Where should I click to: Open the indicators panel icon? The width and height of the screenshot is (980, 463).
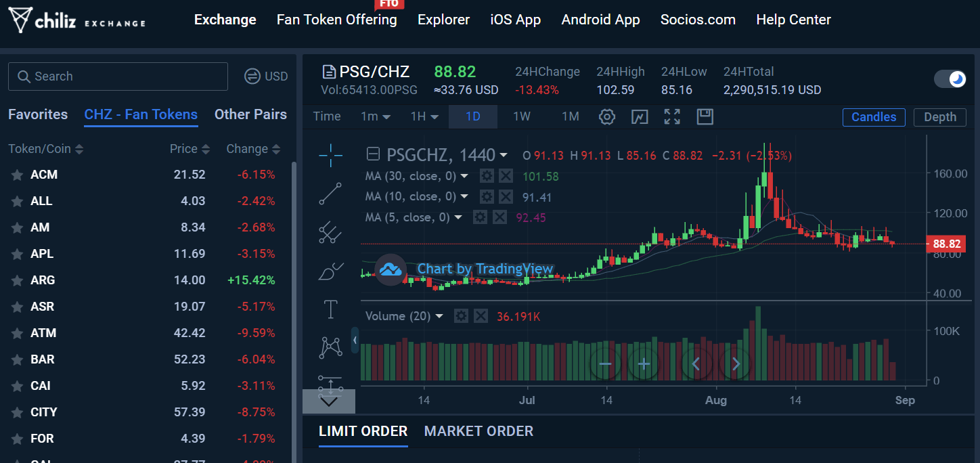pyautogui.click(x=639, y=116)
